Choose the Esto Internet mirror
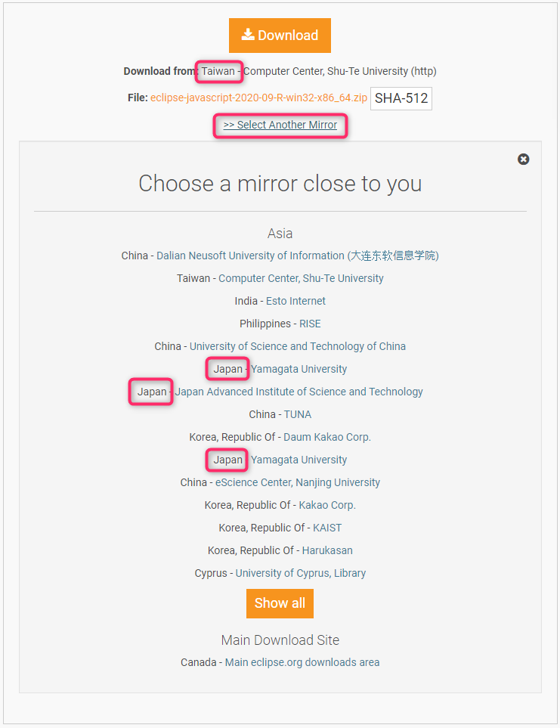 [295, 302]
